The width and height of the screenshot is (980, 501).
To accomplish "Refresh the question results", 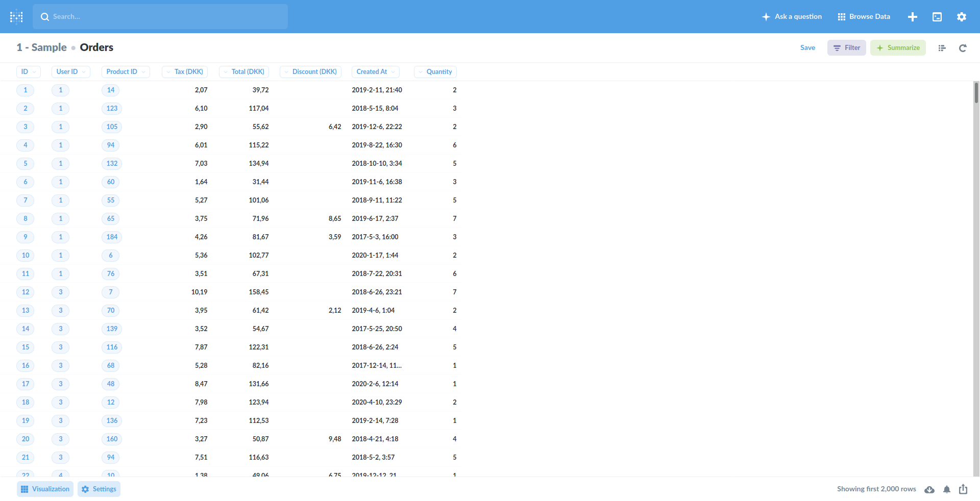I will pos(963,47).
